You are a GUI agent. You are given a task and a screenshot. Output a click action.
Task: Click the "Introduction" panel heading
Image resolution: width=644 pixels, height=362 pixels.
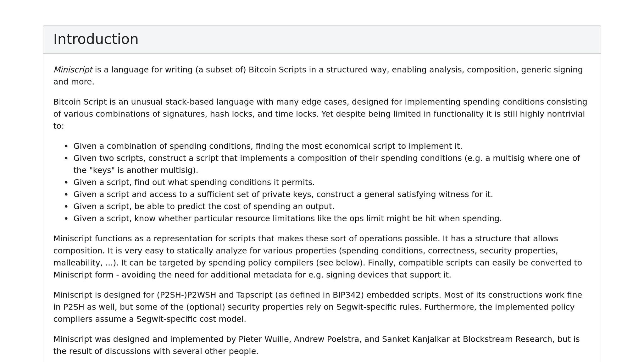click(96, 39)
